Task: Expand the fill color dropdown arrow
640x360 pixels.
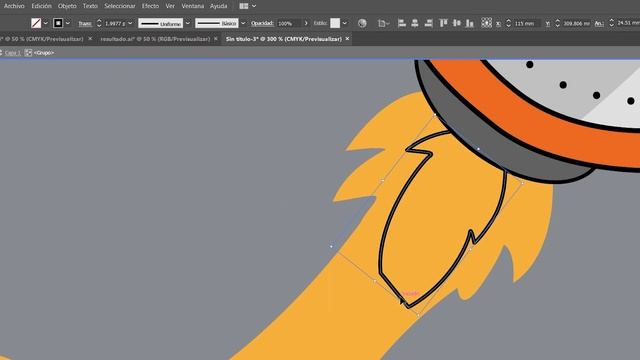Action: point(45,23)
